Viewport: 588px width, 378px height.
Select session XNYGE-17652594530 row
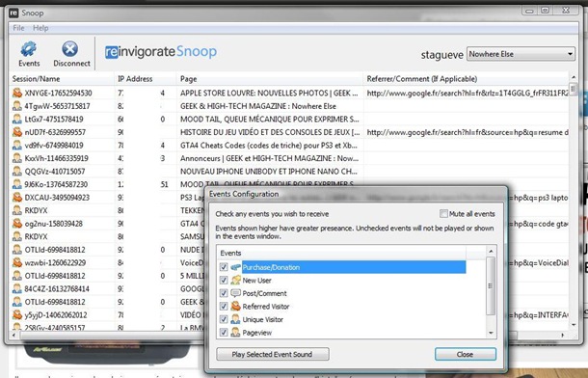[289, 93]
